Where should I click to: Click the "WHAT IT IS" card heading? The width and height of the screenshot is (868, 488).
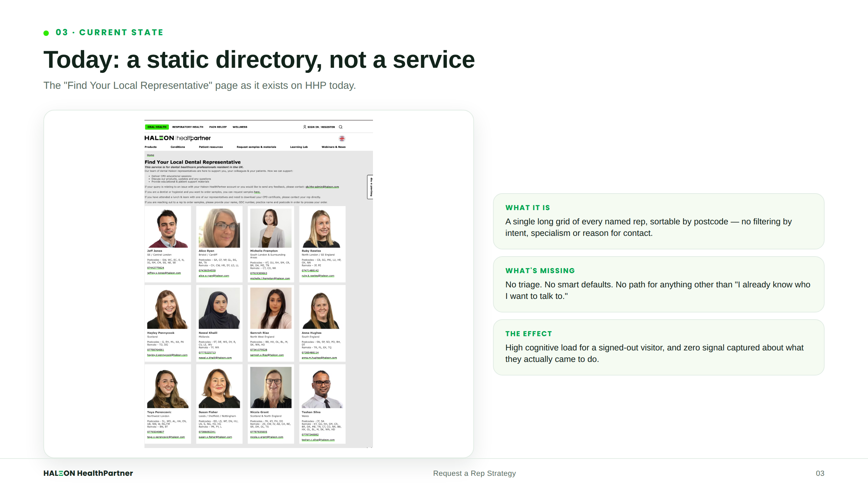click(x=528, y=208)
